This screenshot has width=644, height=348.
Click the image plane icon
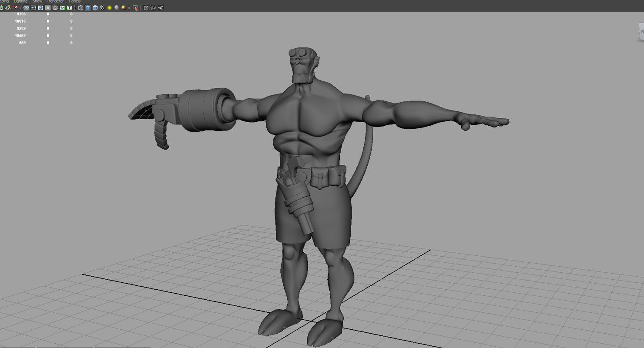coord(8,8)
